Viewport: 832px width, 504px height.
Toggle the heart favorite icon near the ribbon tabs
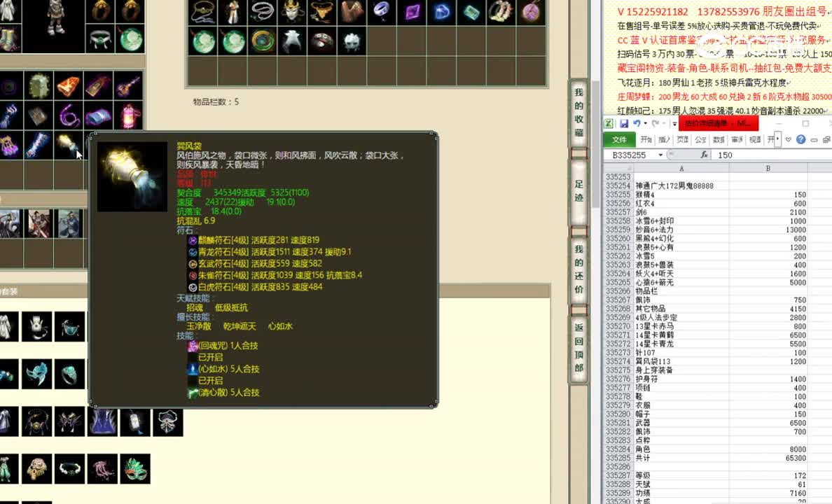point(788,139)
